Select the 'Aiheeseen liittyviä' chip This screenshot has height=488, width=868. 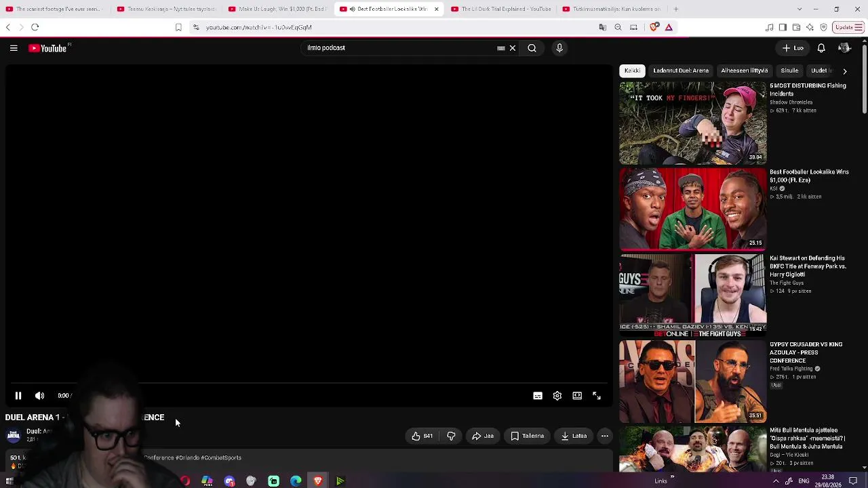[x=744, y=70]
